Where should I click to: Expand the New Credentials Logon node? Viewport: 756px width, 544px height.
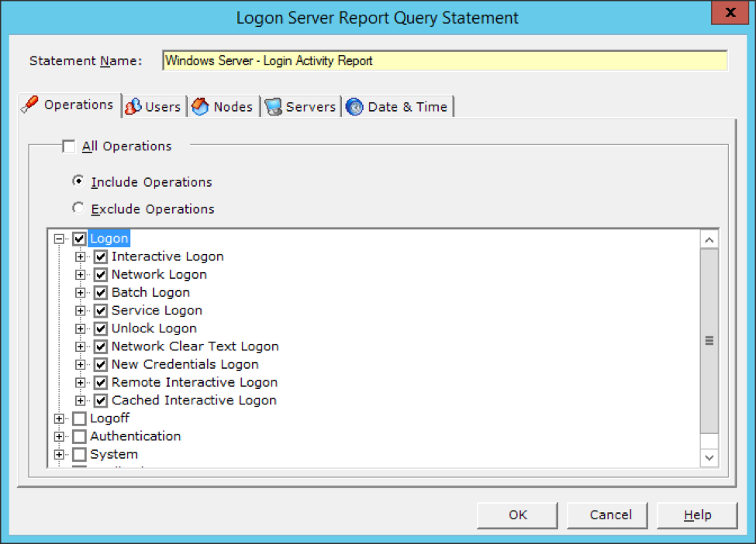81,364
